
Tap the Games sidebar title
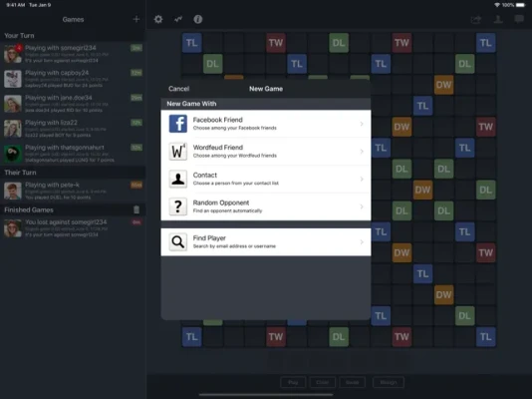(73, 19)
